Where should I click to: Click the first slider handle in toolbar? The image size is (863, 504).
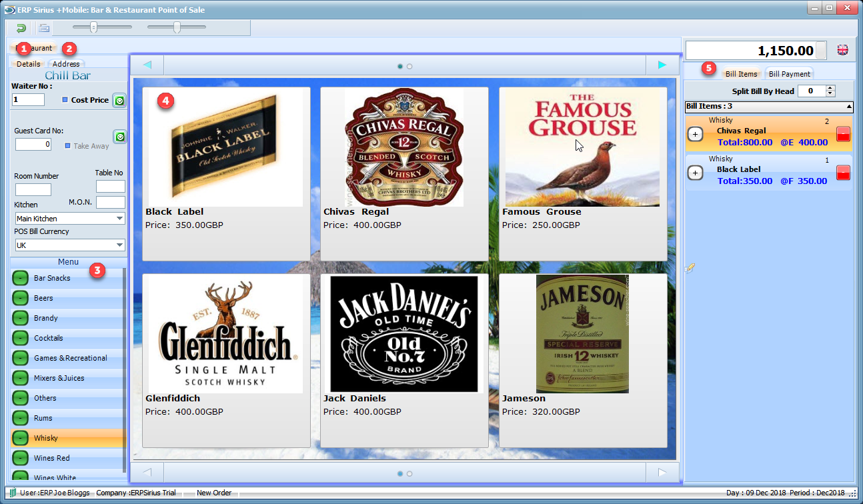pos(94,27)
